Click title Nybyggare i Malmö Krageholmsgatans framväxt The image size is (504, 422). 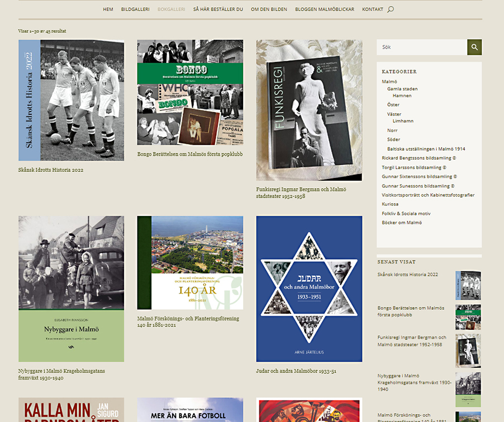[x=61, y=374]
